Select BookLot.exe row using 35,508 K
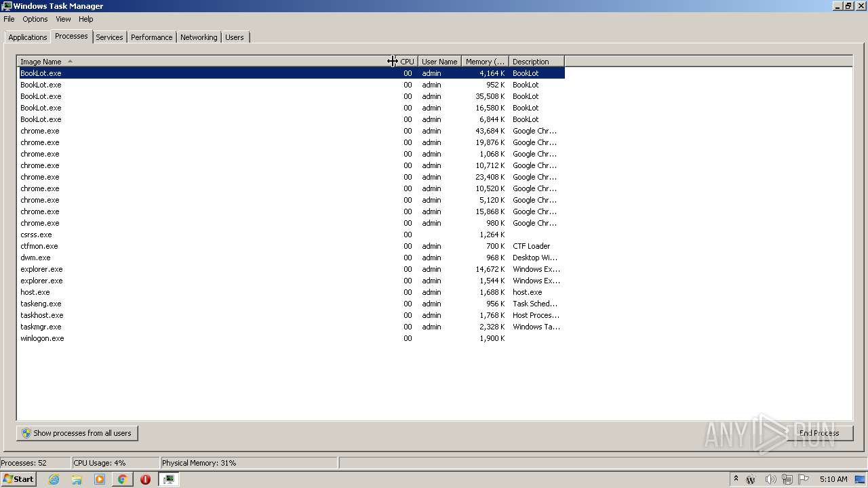The height and width of the screenshot is (488, 868). (291, 96)
